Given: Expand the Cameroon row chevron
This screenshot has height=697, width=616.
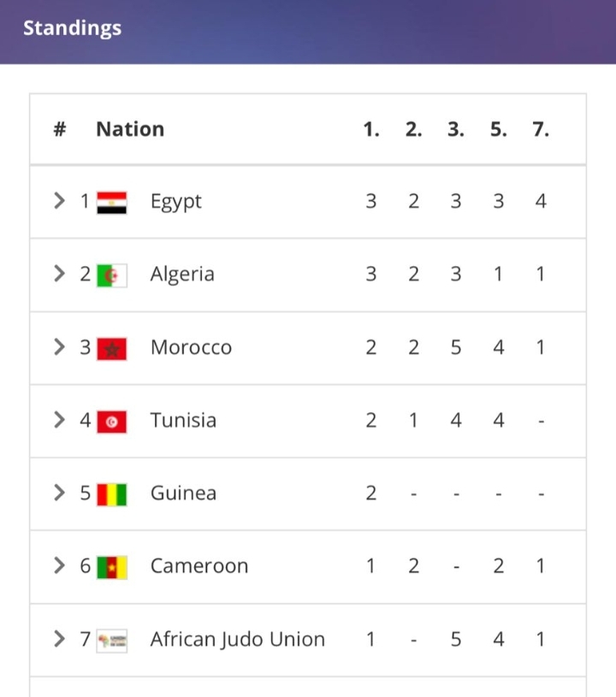Looking at the screenshot, I should [59, 565].
